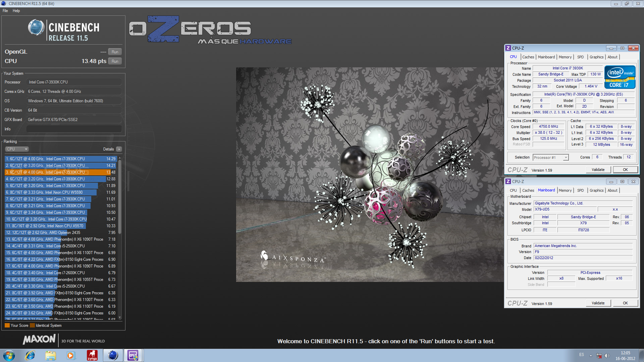The image size is (644, 362).
Task: Click the Your Score orange legend swatch
Action: tap(7, 325)
